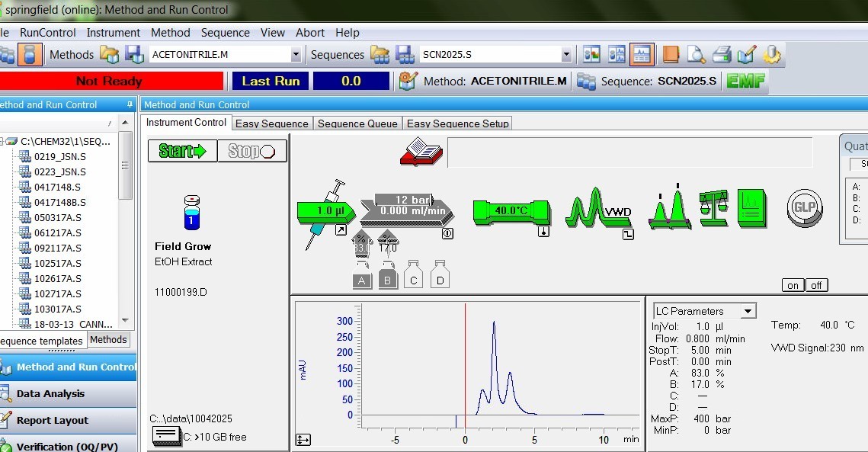
Task: Select the Method and Run Control view
Action: pos(68,367)
